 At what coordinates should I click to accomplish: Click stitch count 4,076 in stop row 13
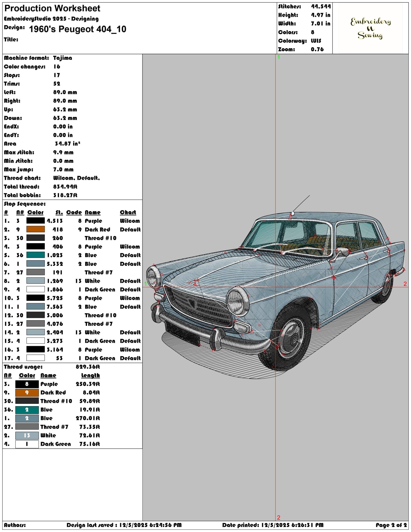click(55, 324)
